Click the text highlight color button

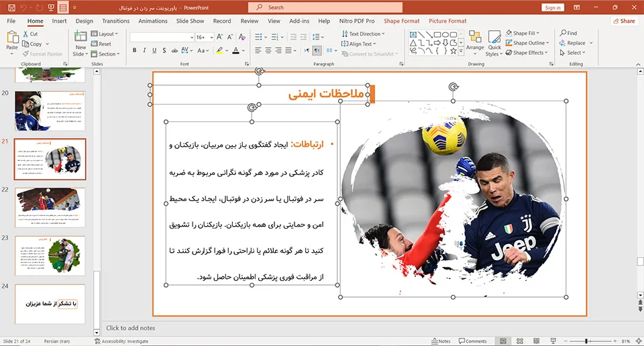click(x=220, y=50)
